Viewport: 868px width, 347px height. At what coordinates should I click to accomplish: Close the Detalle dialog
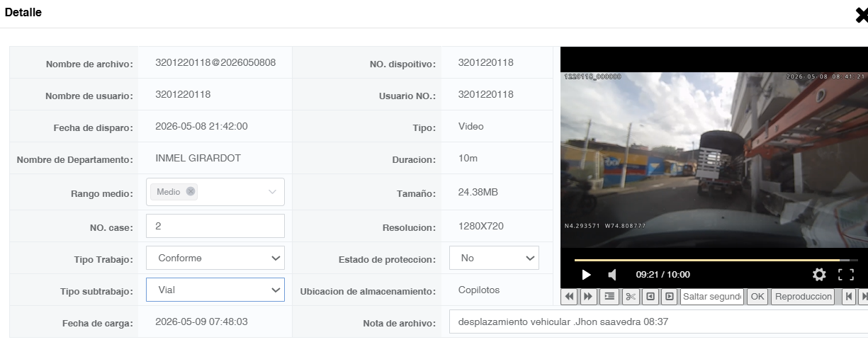pyautogui.click(x=862, y=16)
